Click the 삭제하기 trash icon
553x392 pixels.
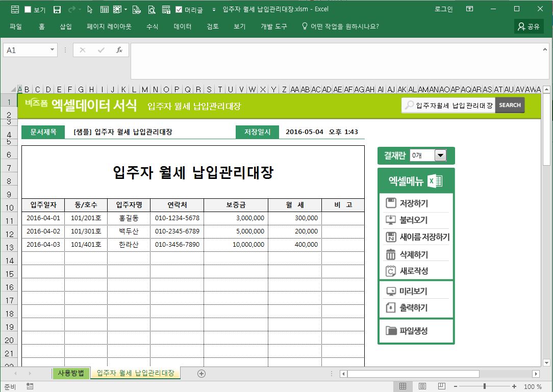[x=391, y=254]
